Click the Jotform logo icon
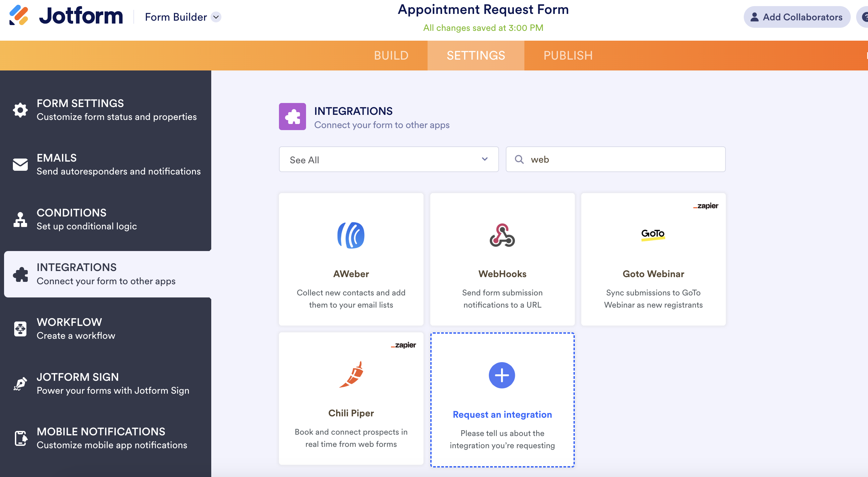 pyautogui.click(x=19, y=15)
